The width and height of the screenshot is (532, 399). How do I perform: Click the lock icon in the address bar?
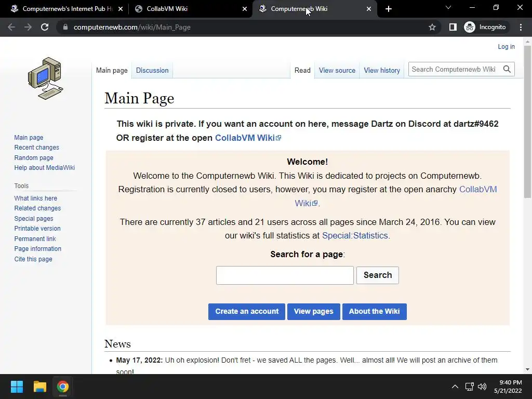[65, 27]
